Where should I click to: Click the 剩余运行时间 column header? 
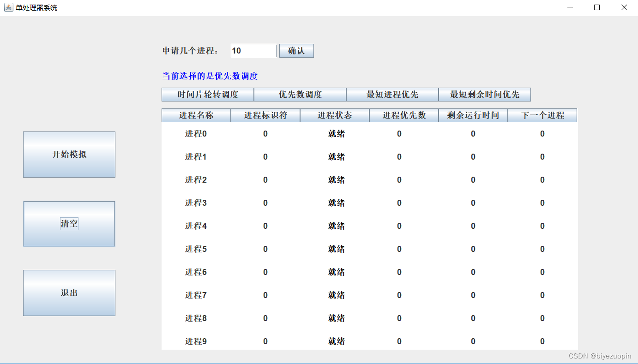click(x=473, y=115)
